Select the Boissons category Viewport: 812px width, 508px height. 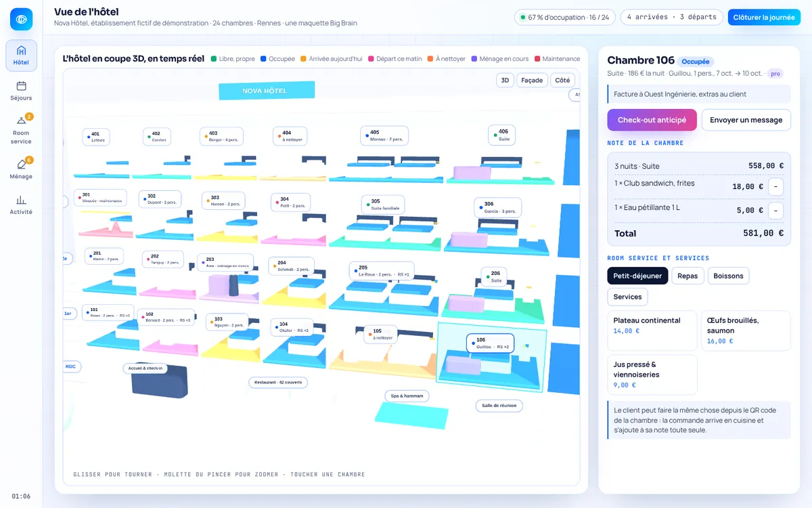729,276
